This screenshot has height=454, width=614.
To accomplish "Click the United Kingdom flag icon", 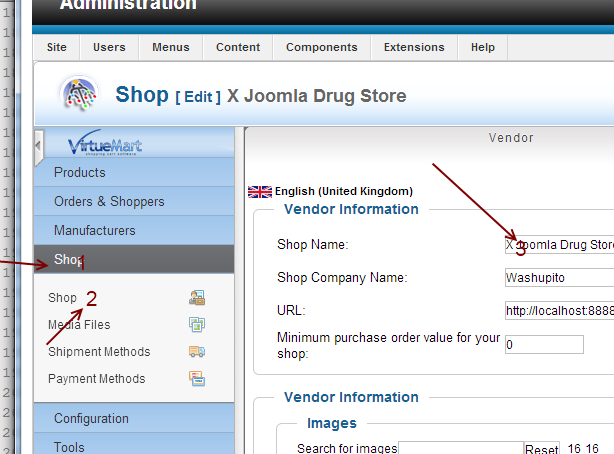I will point(260,192).
